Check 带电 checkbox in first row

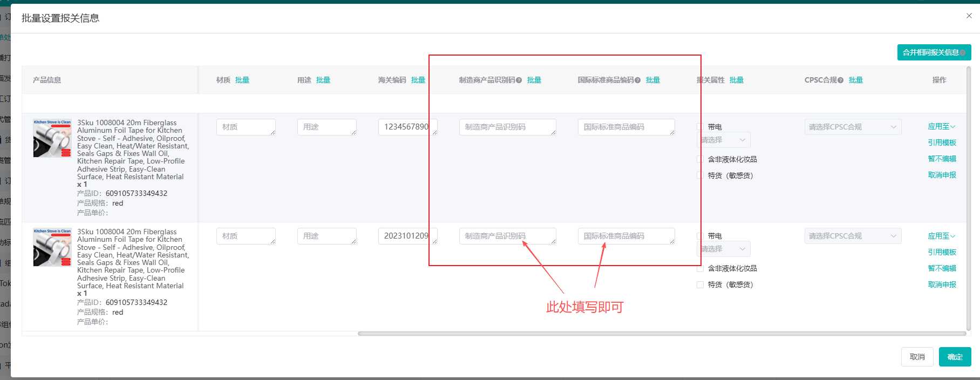click(x=700, y=127)
